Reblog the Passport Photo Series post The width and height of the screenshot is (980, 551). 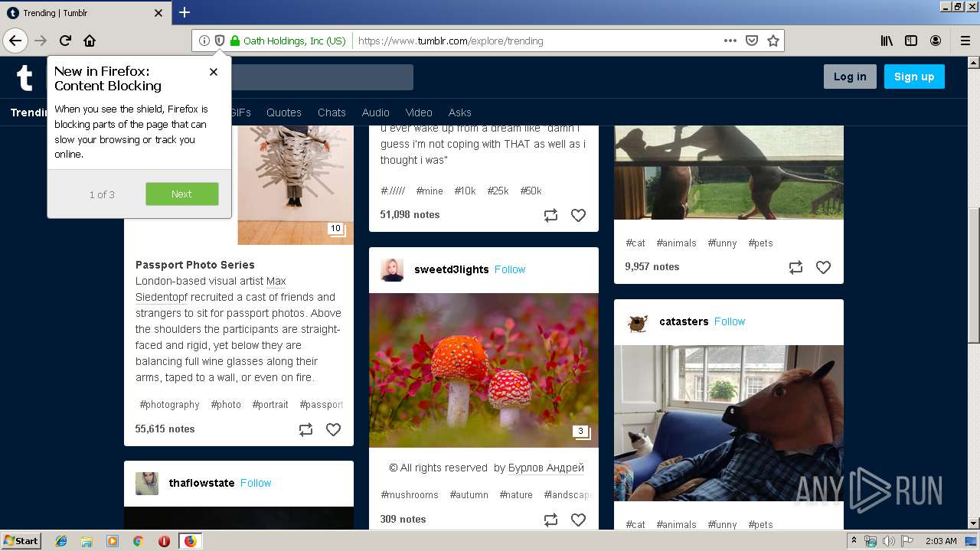(x=305, y=430)
